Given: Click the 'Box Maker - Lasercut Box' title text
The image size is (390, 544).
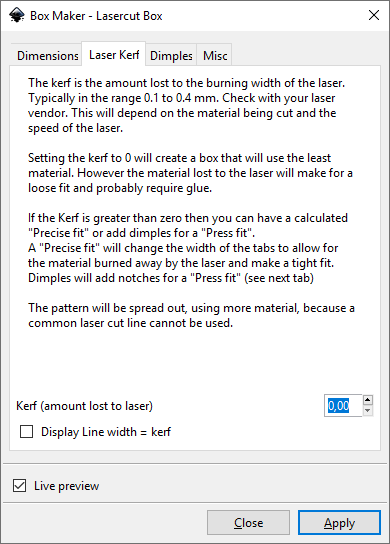Looking at the screenshot, I should point(96,16).
